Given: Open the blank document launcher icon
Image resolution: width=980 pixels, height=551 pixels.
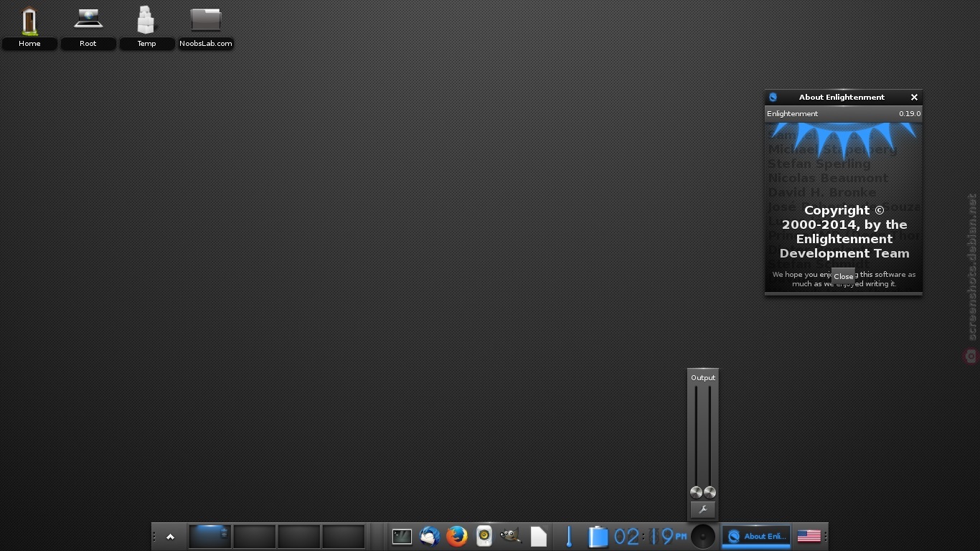Looking at the screenshot, I should pyautogui.click(x=538, y=536).
